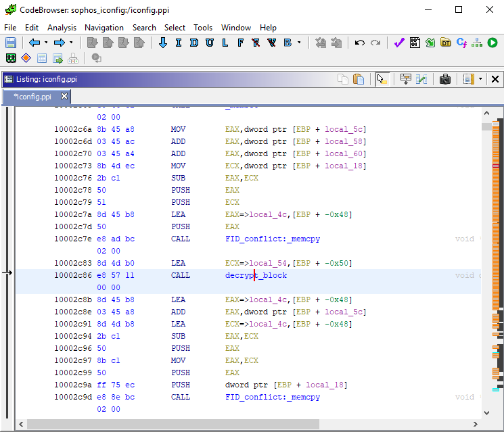Jump to next instruction with the I icon
The height and width of the screenshot is (432, 504).
pyautogui.click(x=179, y=43)
